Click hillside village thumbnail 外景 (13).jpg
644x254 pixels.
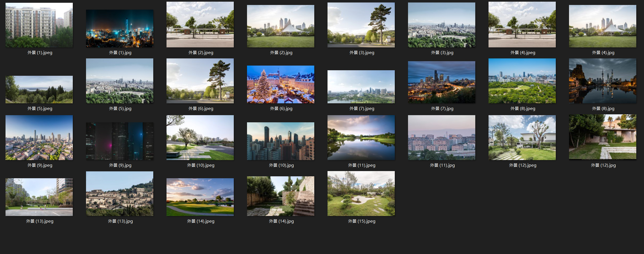coord(120,194)
